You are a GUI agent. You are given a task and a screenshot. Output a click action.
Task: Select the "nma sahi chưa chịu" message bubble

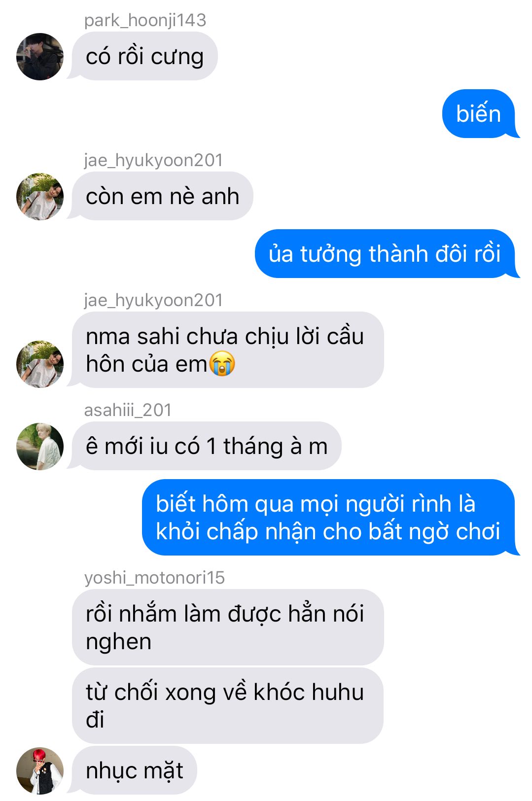[x=228, y=350]
